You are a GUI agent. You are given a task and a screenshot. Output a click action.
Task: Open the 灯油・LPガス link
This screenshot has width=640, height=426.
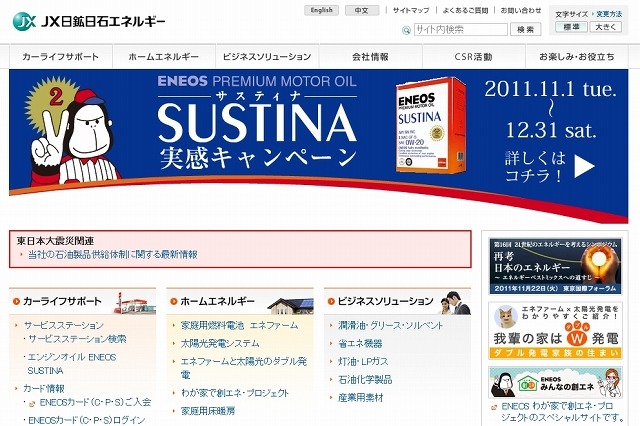pos(363,361)
